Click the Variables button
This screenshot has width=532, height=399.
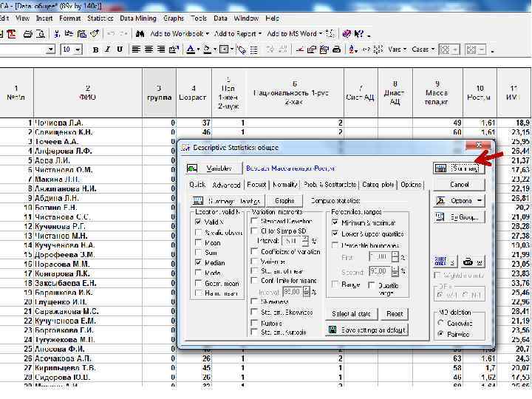(x=214, y=168)
